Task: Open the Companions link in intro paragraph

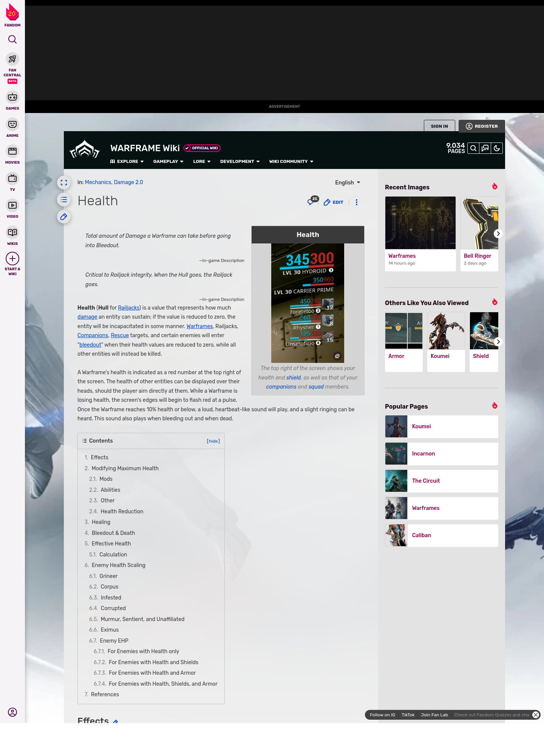Action: [93, 335]
